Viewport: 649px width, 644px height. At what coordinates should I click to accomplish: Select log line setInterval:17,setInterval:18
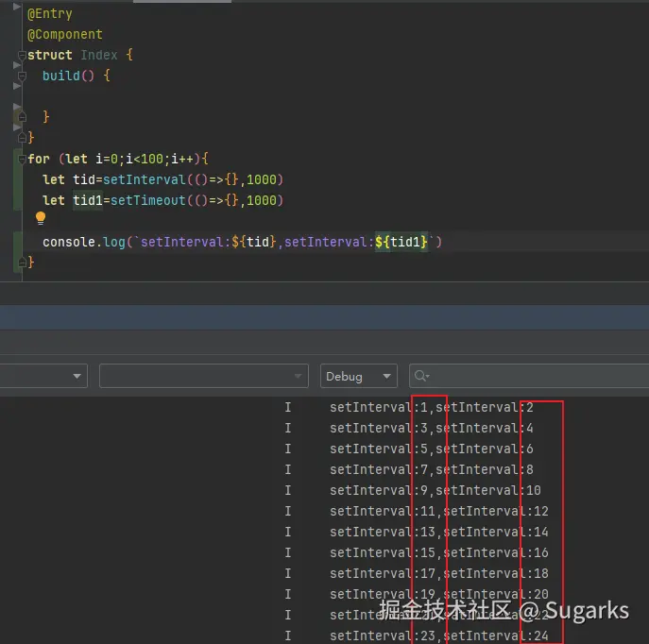pyautogui.click(x=438, y=573)
